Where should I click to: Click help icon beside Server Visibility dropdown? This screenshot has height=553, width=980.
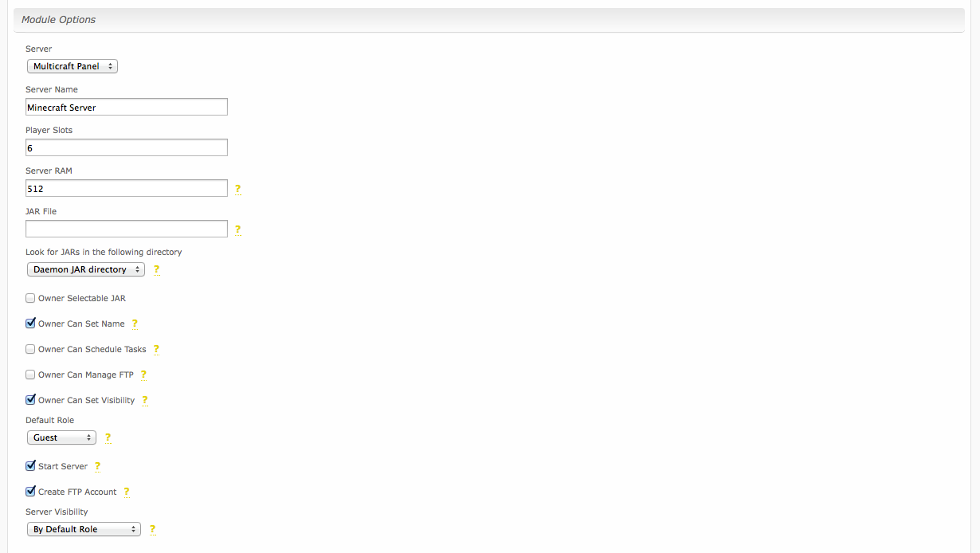[152, 530]
